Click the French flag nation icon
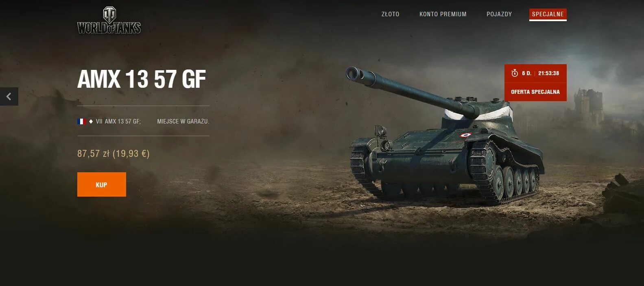Screen dimensions: 644x286 [82, 121]
